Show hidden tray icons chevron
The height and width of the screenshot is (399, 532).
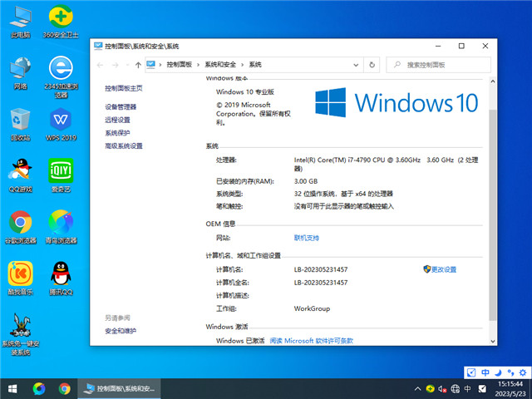417,389
